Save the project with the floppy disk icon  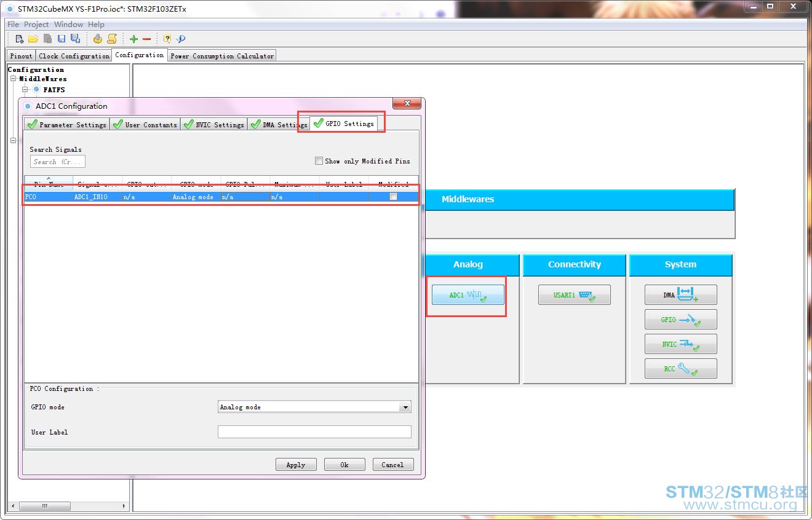click(x=62, y=39)
